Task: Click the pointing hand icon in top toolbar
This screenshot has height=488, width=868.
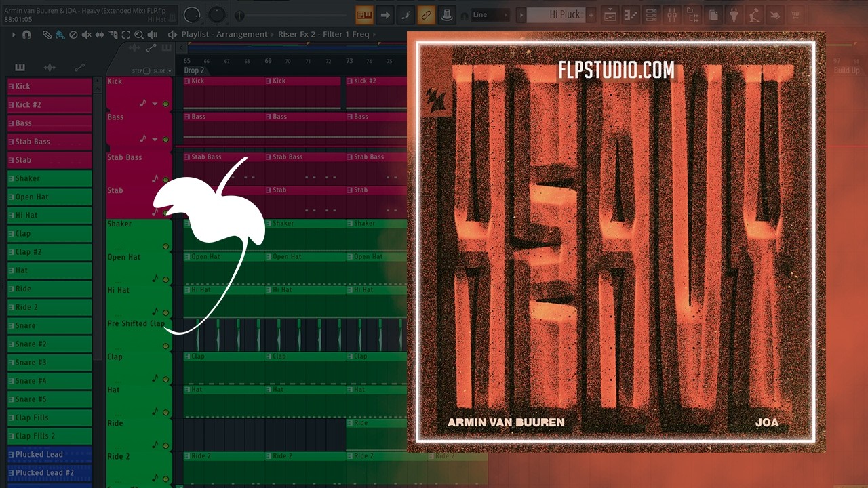Action: pos(775,14)
